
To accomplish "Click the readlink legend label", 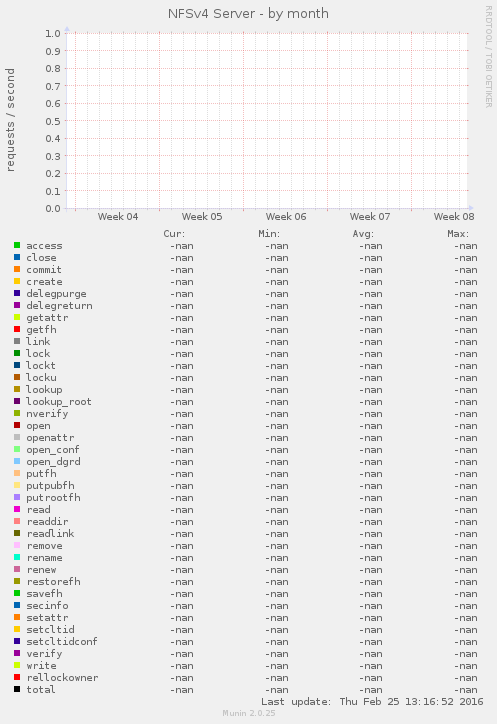I will [50, 534].
